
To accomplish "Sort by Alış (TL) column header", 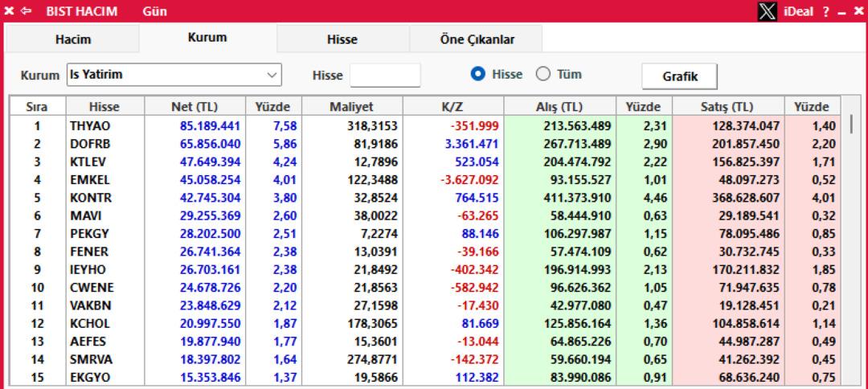I will tap(560, 106).
